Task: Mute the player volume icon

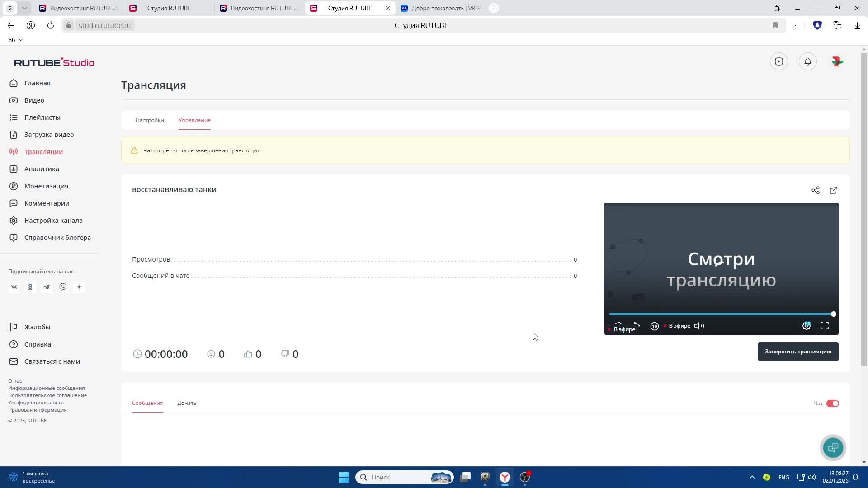Action: 699,326
